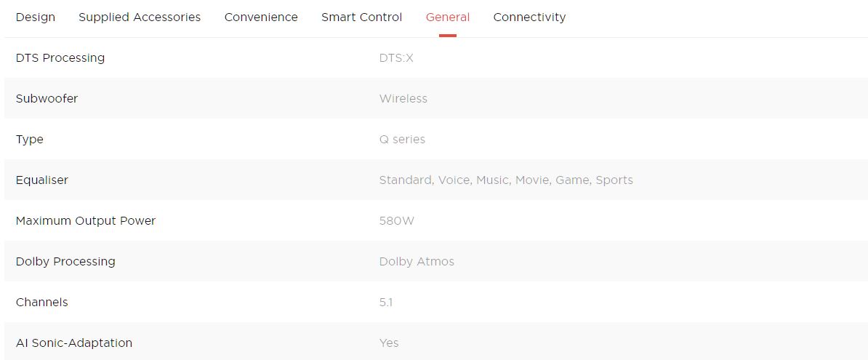Switch to Supplied Accessories tab
The width and height of the screenshot is (868, 360).
coord(140,17)
